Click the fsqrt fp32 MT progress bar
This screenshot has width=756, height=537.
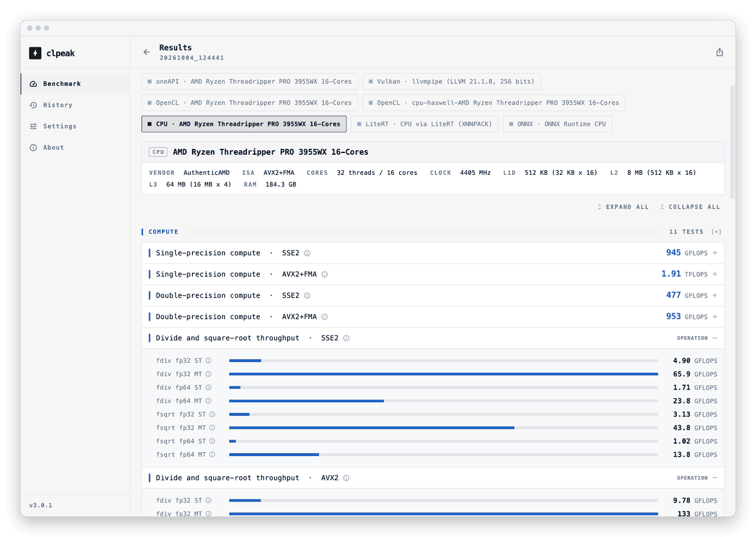pos(444,428)
